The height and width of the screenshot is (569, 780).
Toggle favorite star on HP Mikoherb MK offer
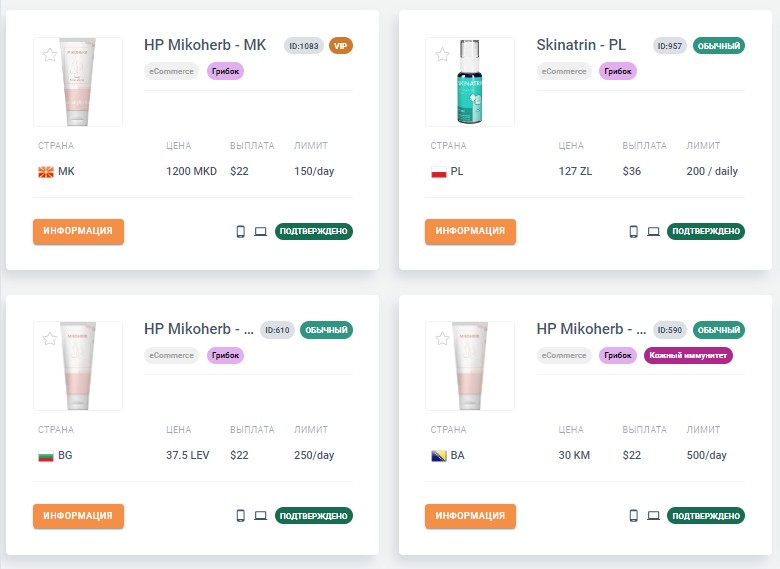50,54
